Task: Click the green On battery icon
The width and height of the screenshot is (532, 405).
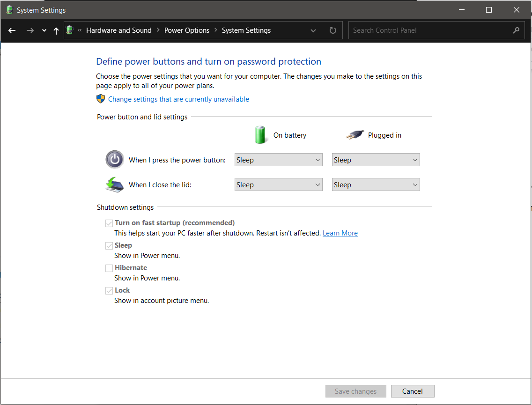Action: [x=260, y=135]
